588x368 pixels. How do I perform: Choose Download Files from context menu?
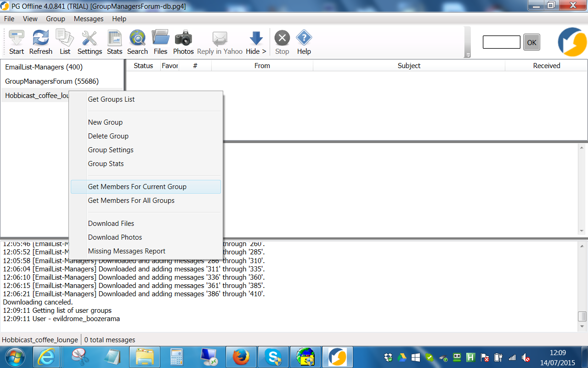point(146,224)
